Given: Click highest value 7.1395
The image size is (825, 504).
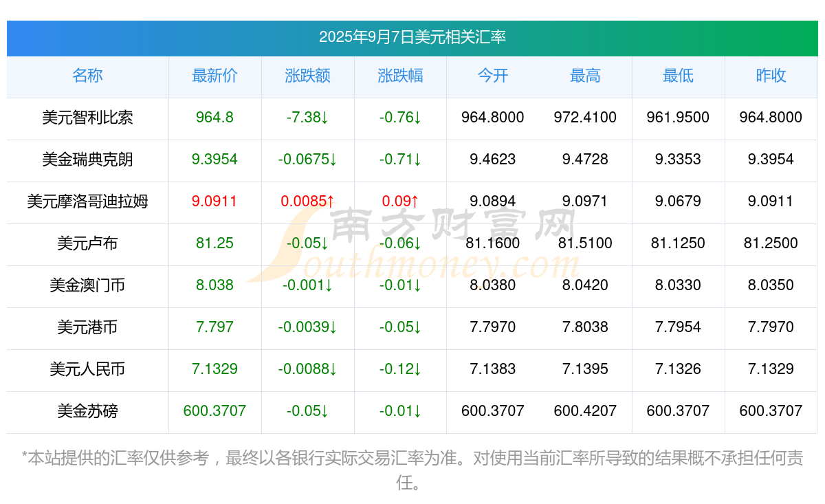Looking at the screenshot, I should [x=585, y=369].
